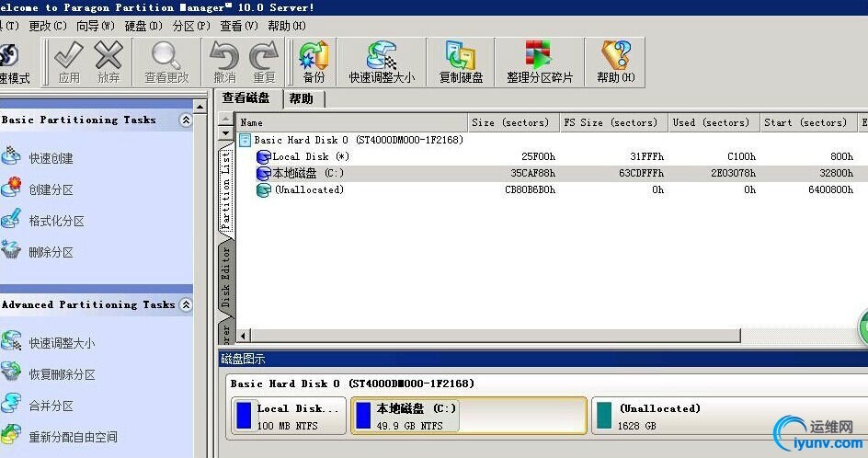
Task: Click the 放弃 (Discard) toolbar icon
Action: [108, 55]
